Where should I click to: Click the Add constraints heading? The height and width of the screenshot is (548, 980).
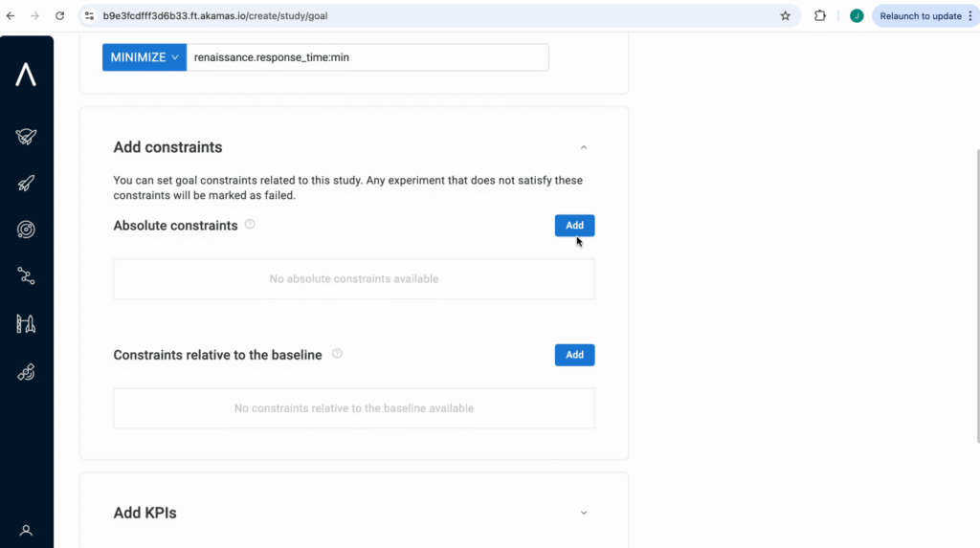(167, 147)
